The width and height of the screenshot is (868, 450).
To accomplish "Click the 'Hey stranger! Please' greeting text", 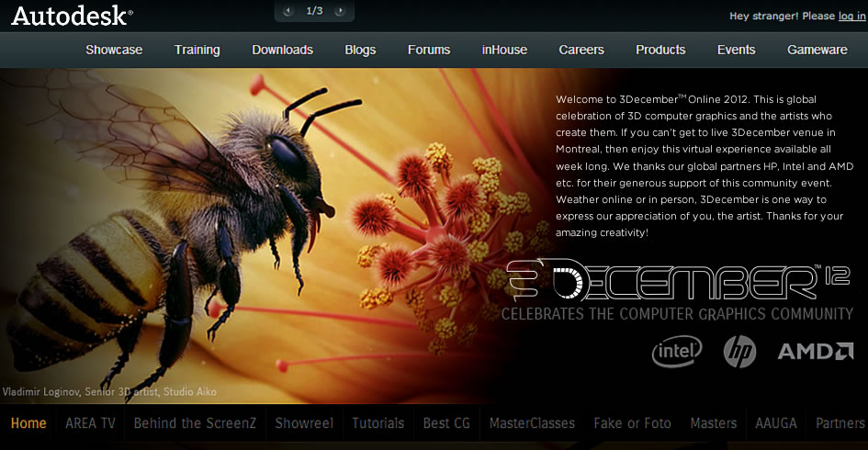I will tap(782, 16).
